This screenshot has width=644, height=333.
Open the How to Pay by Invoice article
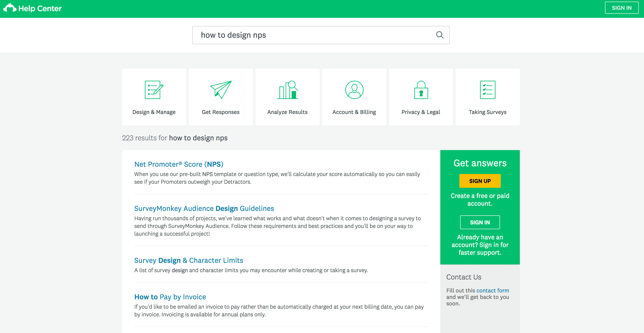tap(170, 297)
